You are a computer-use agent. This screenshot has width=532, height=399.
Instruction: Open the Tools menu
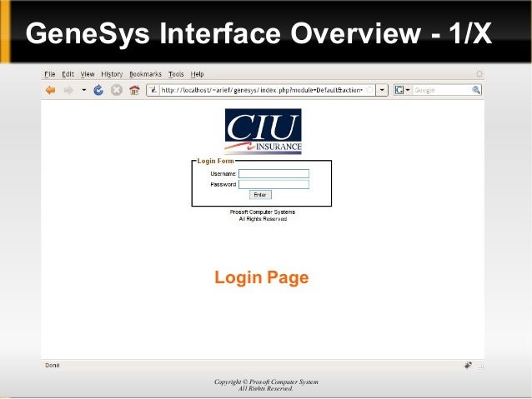pyautogui.click(x=176, y=74)
